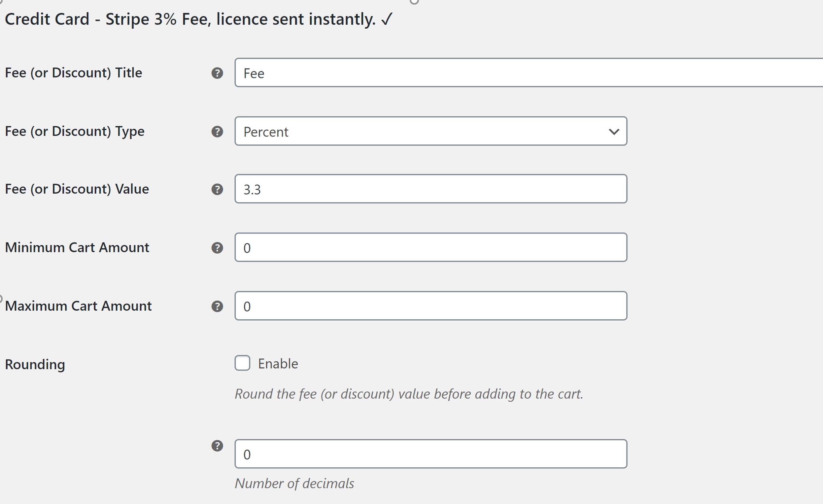This screenshot has height=504, width=823.
Task: Click the Number of decimals input field
Action: (430, 454)
